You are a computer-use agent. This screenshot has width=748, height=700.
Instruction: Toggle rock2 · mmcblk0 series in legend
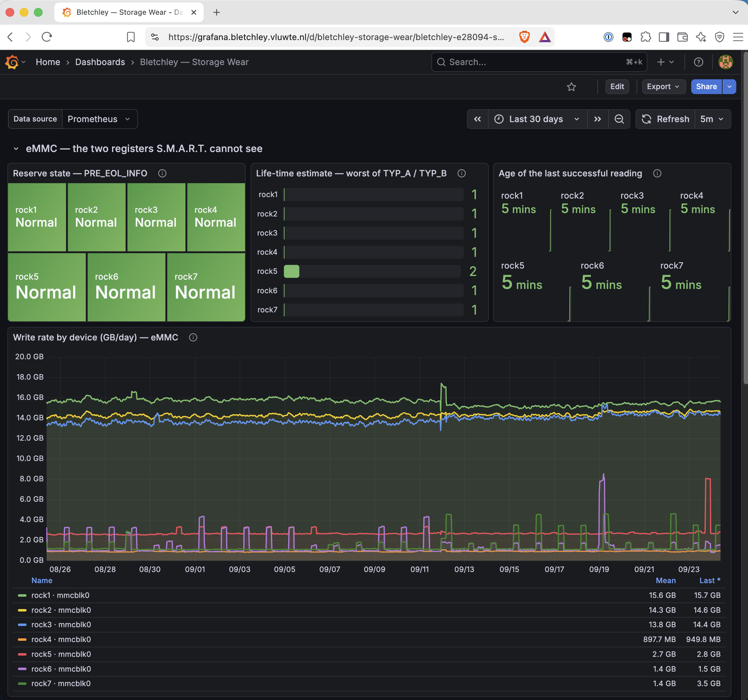click(61, 610)
